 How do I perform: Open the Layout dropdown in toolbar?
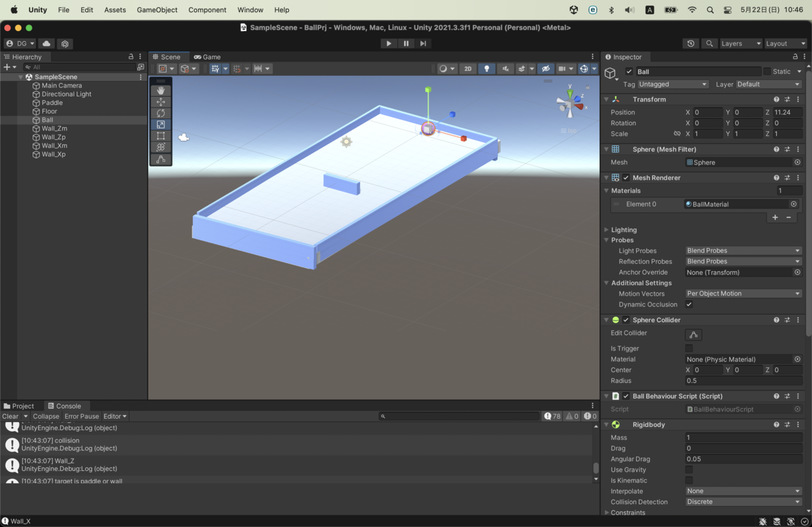(x=786, y=43)
